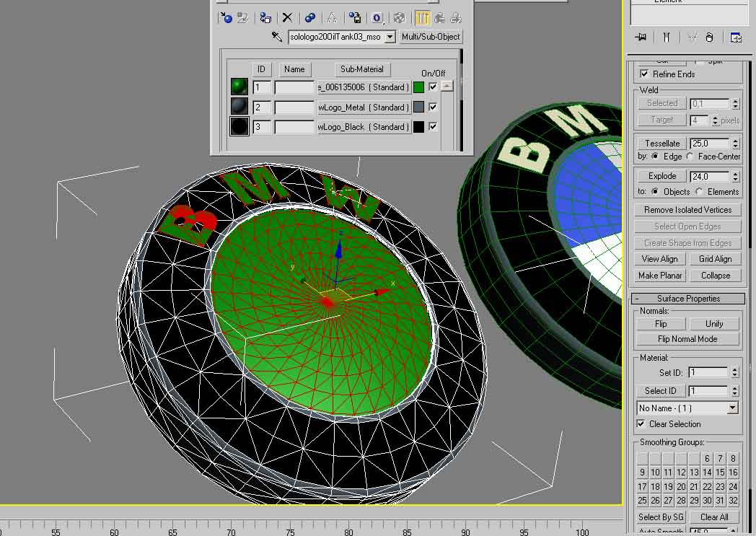Click Put Material to Scene icon

pos(242,18)
